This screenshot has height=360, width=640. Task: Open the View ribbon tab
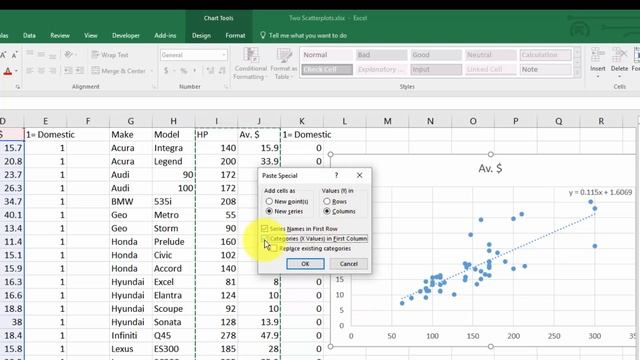pos(91,36)
